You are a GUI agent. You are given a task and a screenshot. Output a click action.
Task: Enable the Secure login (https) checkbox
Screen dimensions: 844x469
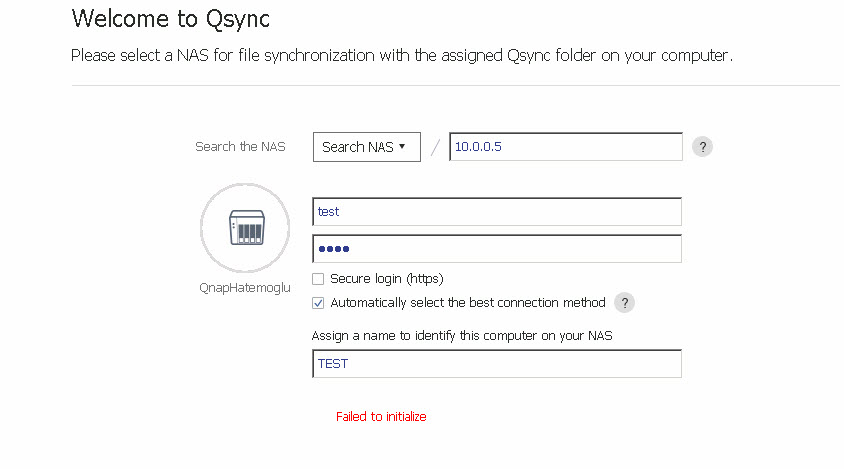pos(318,279)
